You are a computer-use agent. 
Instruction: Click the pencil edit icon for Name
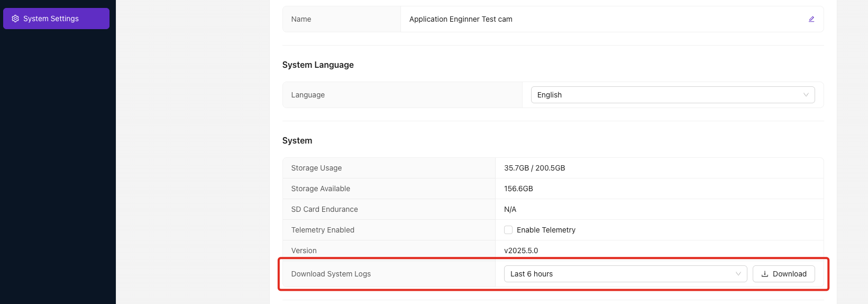pyautogui.click(x=811, y=19)
